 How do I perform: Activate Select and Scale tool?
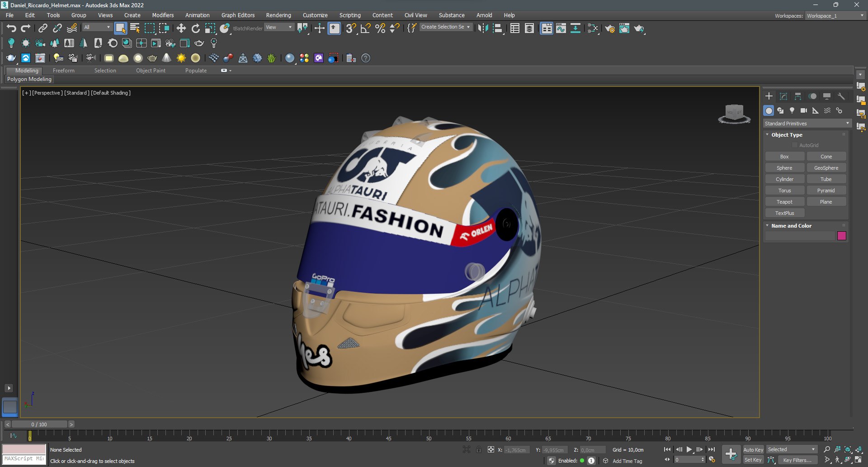(210, 29)
